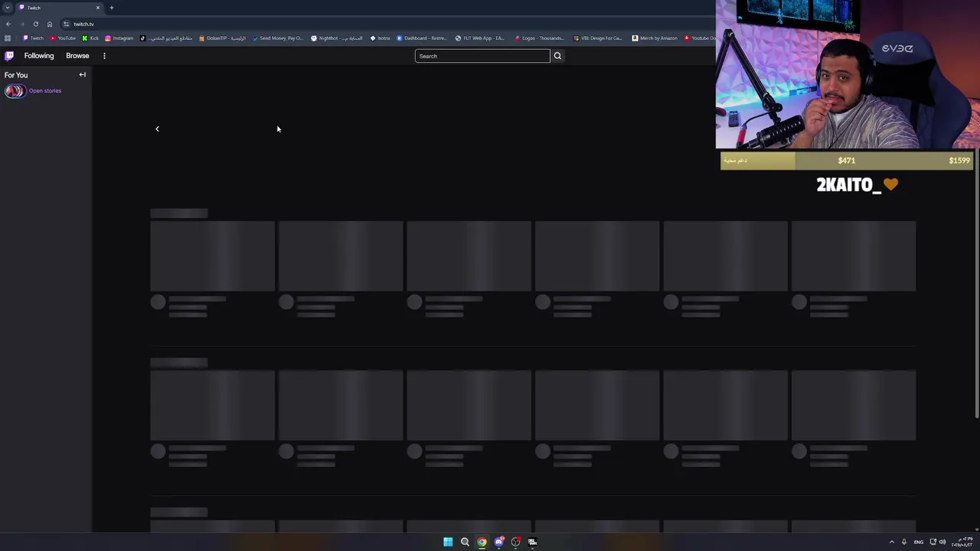The image size is (980, 551).
Task: Click the browser home button
Action: (50, 24)
